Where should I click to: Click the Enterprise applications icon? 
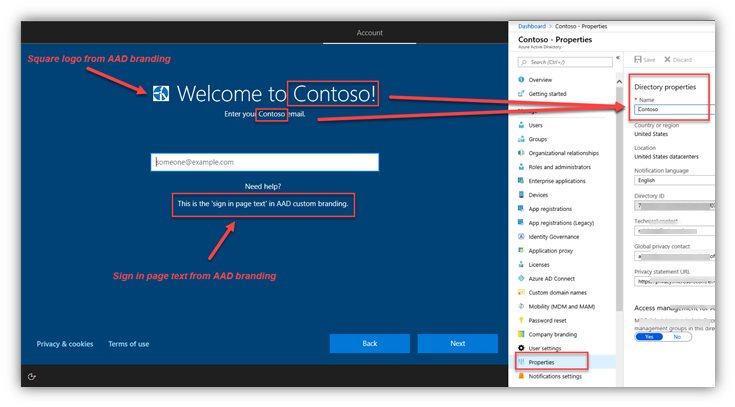(x=521, y=181)
